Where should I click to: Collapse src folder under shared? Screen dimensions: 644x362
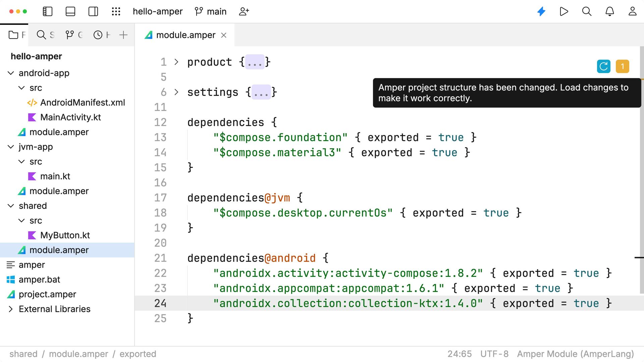click(x=21, y=221)
